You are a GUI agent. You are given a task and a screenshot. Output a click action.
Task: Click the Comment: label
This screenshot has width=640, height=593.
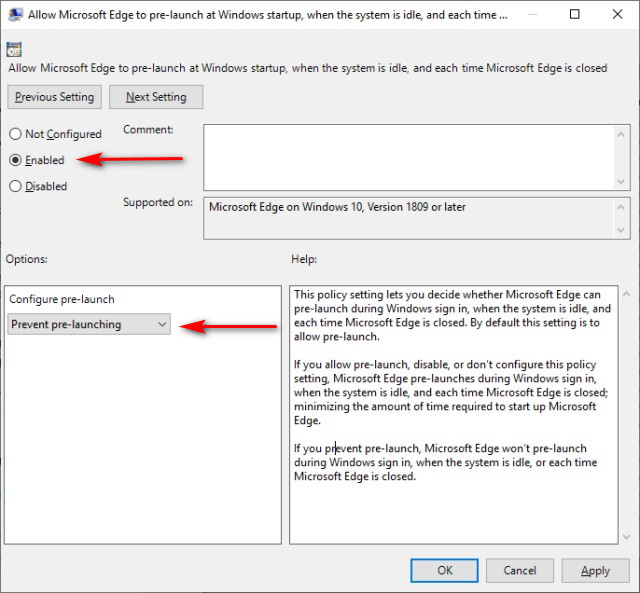coord(148,129)
